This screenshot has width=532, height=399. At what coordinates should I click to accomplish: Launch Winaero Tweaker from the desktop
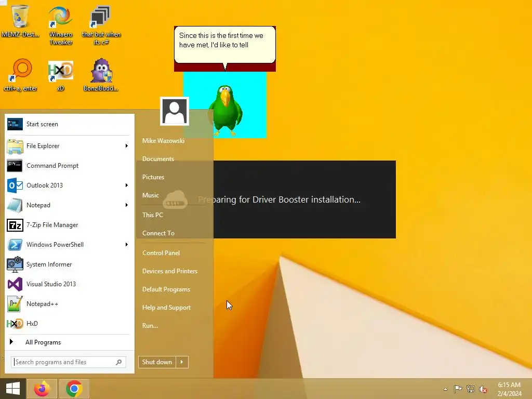61,25
